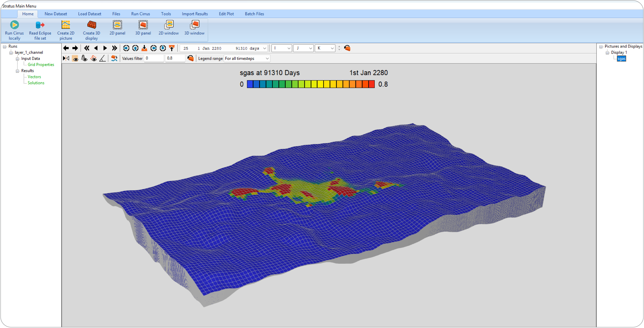Click the Create 3D display icon
This screenshot has height=328, width=644.
91,25
